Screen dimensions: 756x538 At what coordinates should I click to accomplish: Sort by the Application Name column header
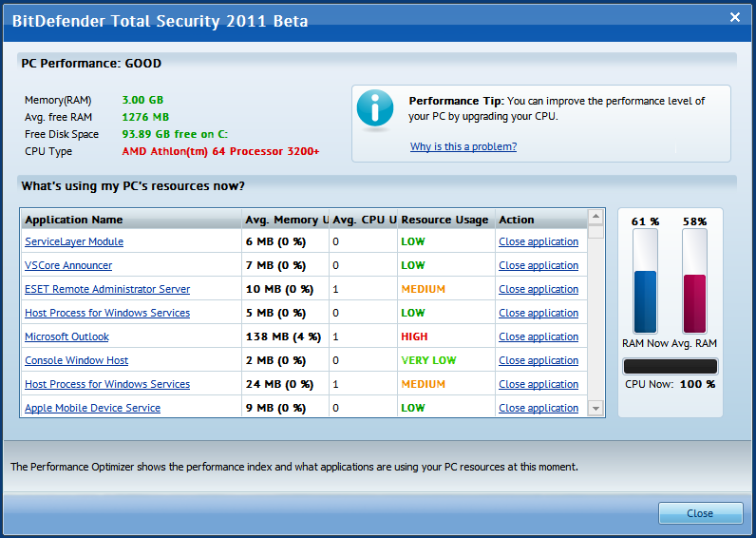pyautogui.click(x=131, y=220)
